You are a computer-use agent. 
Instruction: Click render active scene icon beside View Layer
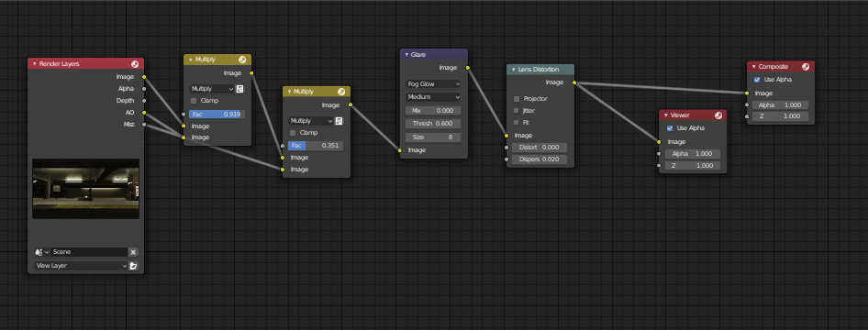(133, 266)
